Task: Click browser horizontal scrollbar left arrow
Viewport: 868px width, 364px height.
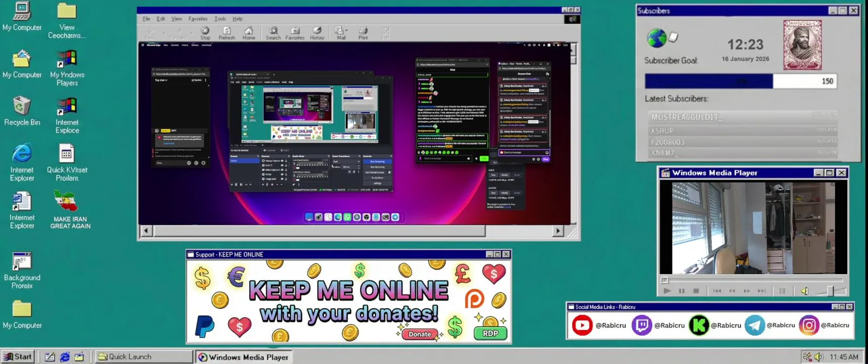Action: point(146,231)
